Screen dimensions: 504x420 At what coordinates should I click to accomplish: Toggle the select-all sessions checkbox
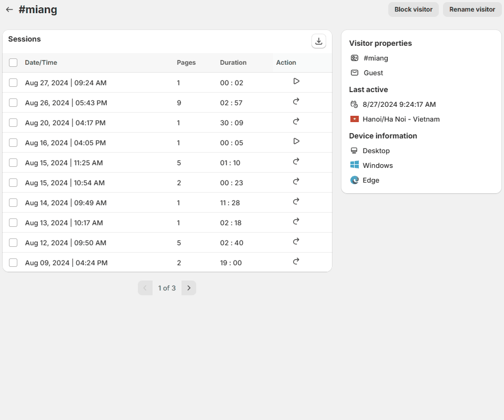[x=13, y=63]
